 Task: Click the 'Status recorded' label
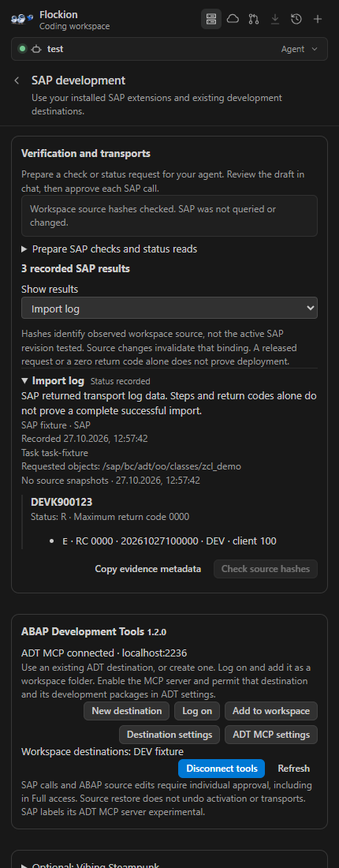120,381
